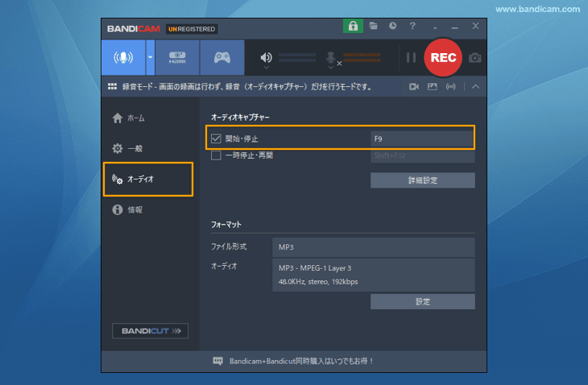
Task: Open the BANDICUT button
Action: 150,331
